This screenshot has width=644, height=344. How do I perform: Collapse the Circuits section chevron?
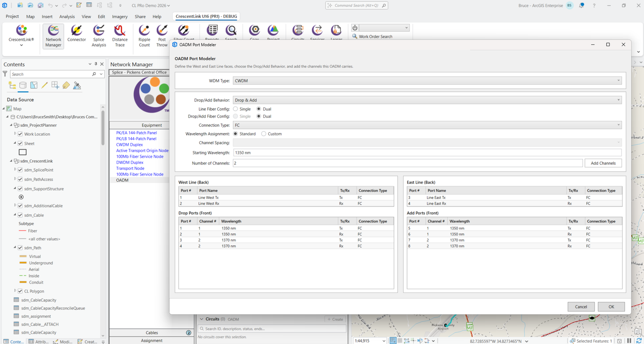[x=202, y=319]
